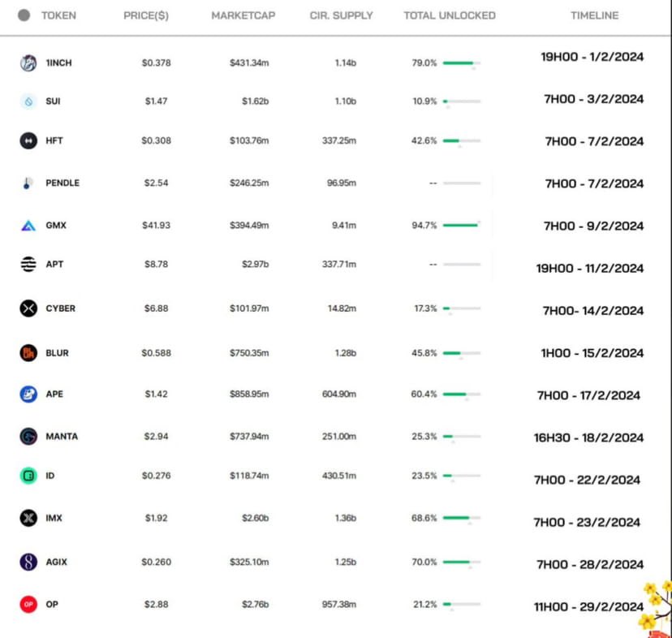Viewport: 672px width, 638px height.
Task: Sort by the CIR. SUPPLY column header
Action: pyautogui.click(x=341, y=15)
